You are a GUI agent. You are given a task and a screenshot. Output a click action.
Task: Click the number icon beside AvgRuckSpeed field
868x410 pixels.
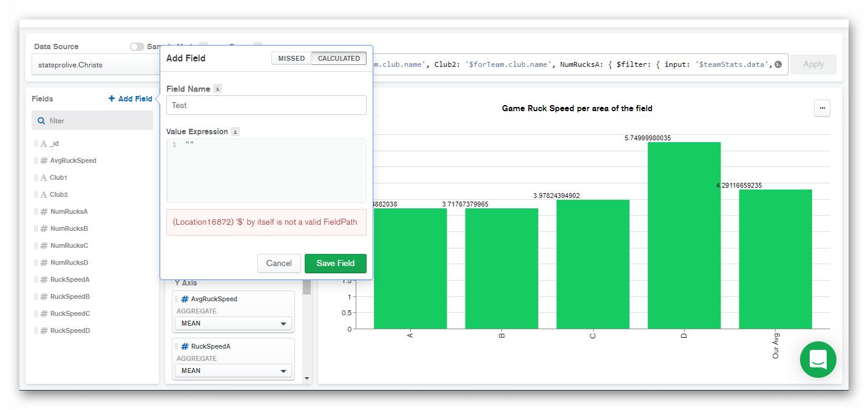(44, 161)
